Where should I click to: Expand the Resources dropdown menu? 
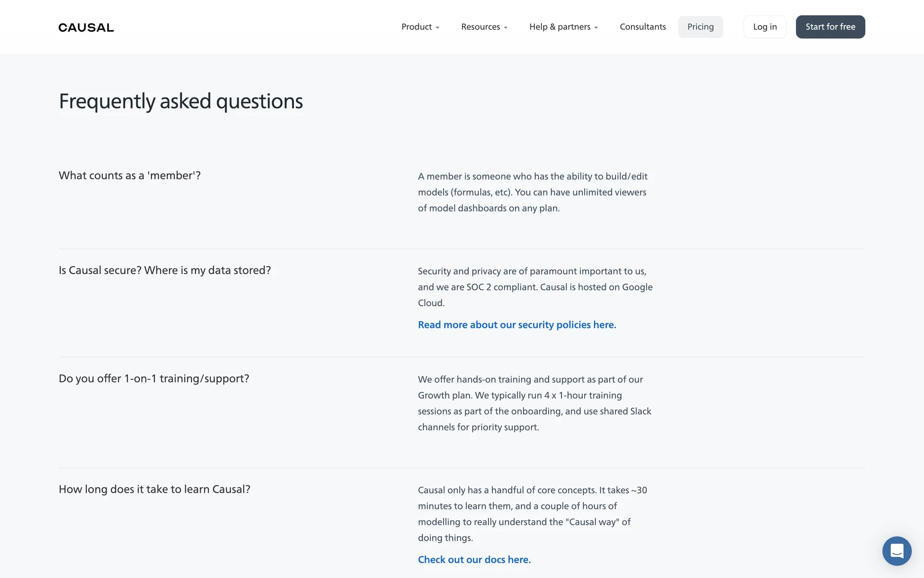coord(480,27)
